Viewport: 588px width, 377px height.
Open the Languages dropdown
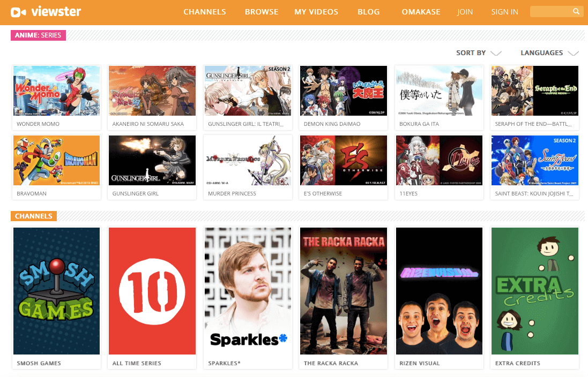click(549, 53)
